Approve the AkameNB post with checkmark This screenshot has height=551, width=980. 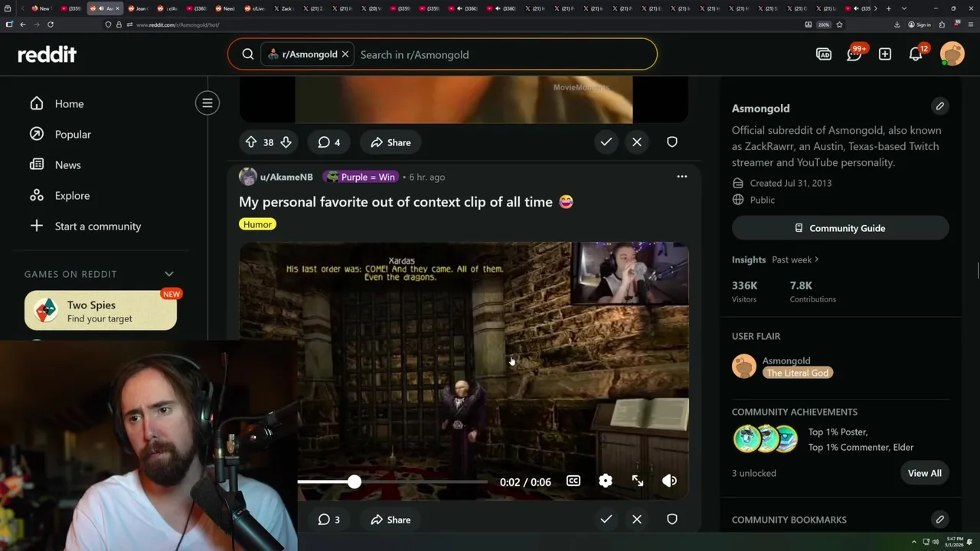pos(606,520)
